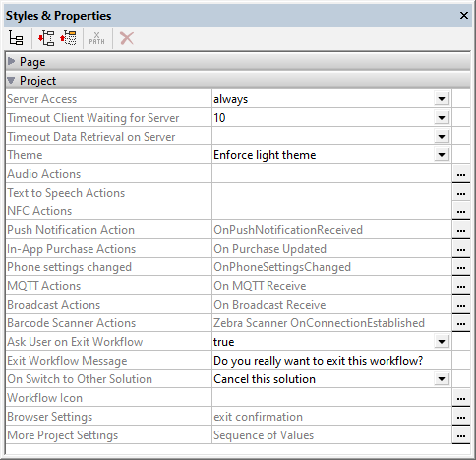Viewport: 476px width, 460px height.
Task: Open NFC Actions ellipsis button
Action: tap(461, 211)
